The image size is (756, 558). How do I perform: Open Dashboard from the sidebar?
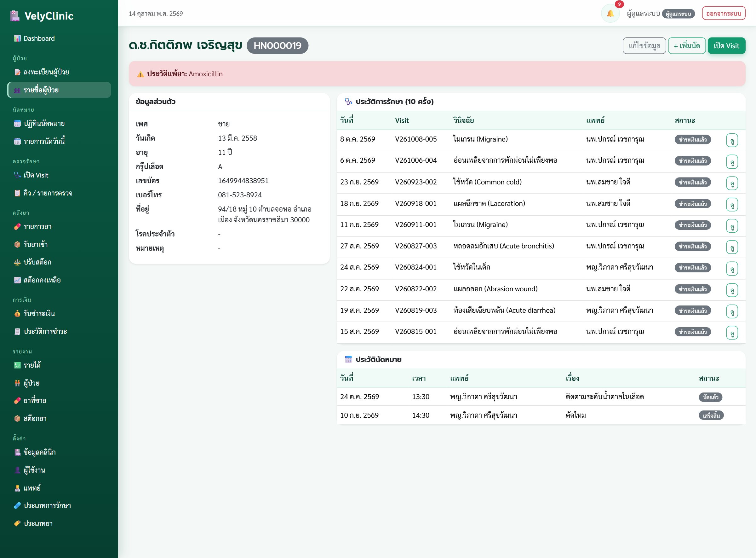(x=59, y=38)
